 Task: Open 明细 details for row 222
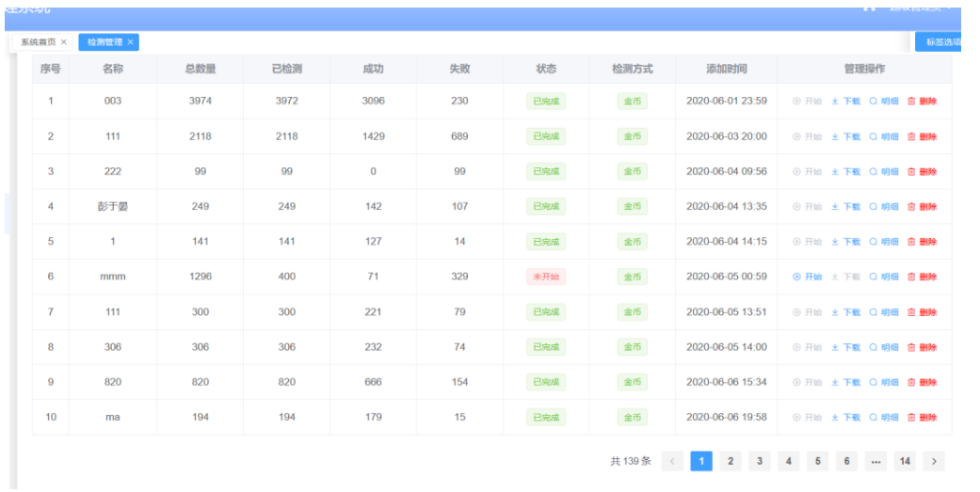pyautogui.click(x=884, y=172)
